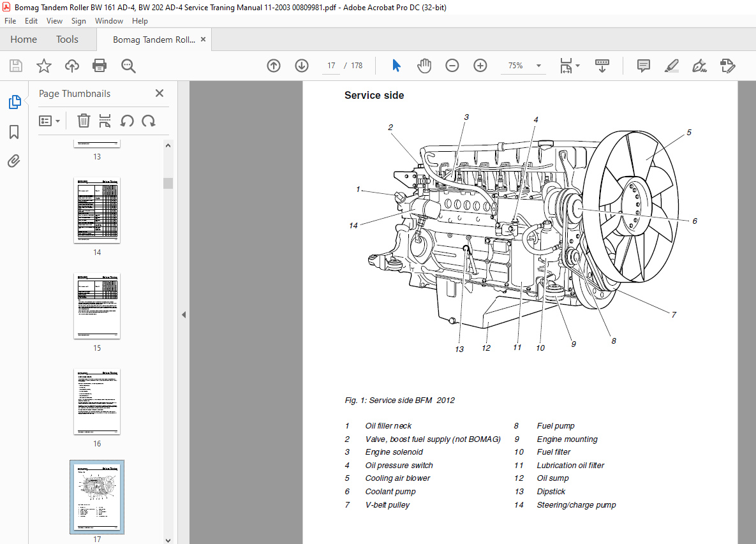
Task: Click 'V-belt pulley' legend text
Action: pyautogui.click(x=387, y=505)
